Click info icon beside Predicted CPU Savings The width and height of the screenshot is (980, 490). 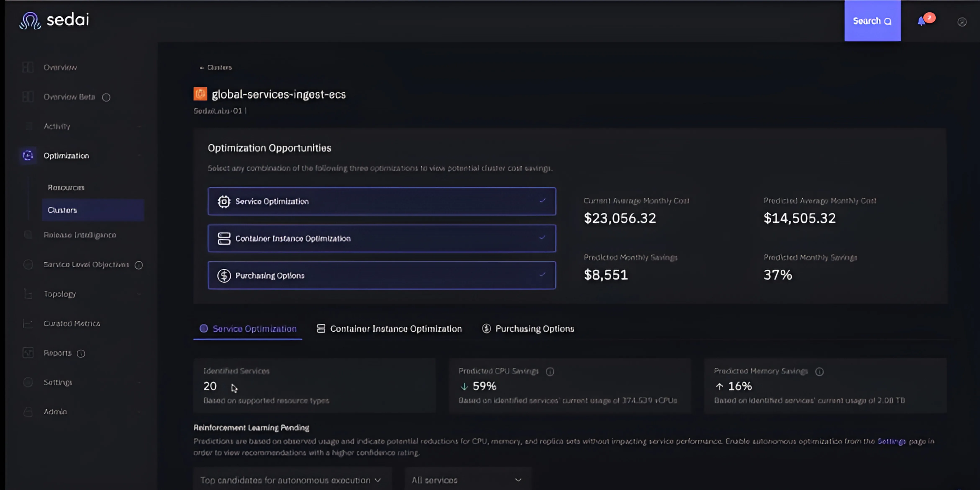(x=550, y=371)
